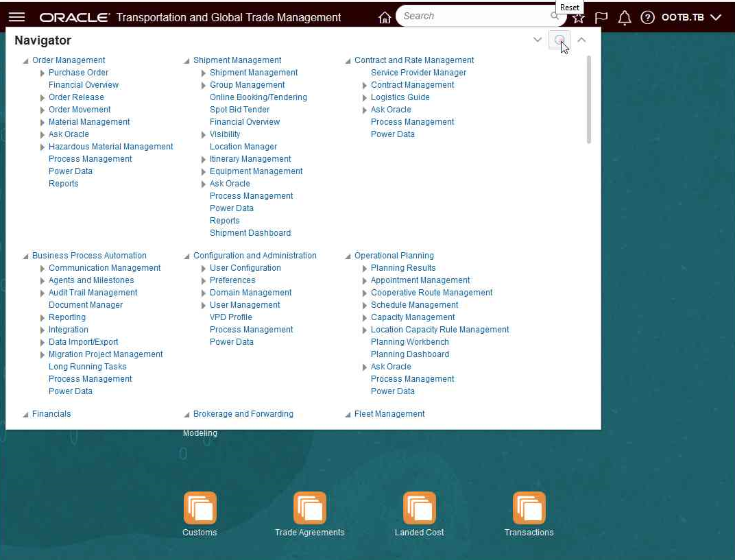Expand the Equipment Management node
735x560 pixels.
(x=204, y=172)
